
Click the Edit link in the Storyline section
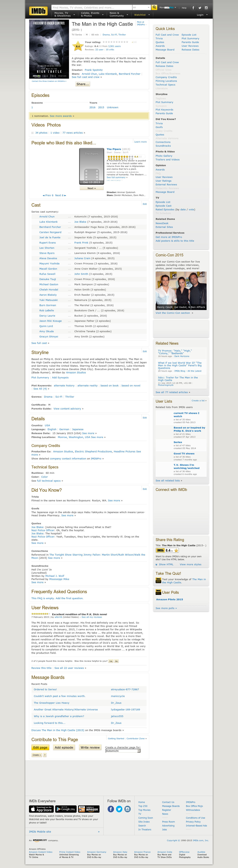click(x=144, y=351)
